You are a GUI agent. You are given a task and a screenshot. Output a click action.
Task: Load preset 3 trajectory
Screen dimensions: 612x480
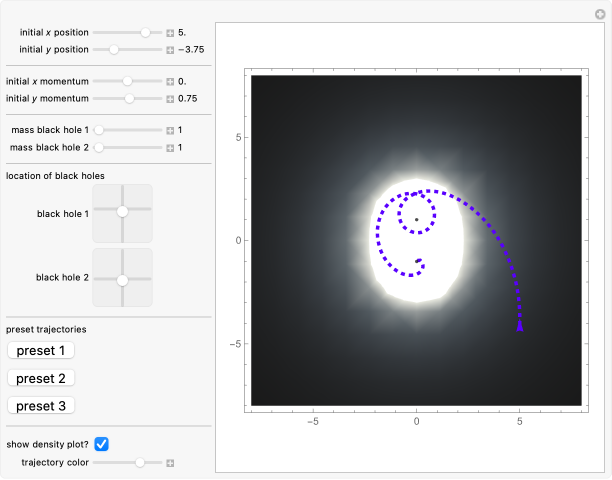pos(40,406)
